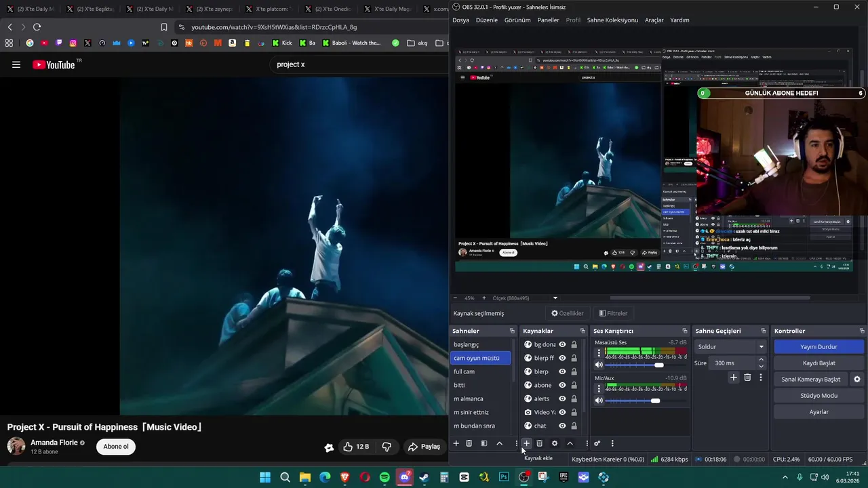This screenshot has width=868, height=488.
Task: Hide the abone source
Action: point(562,385)
